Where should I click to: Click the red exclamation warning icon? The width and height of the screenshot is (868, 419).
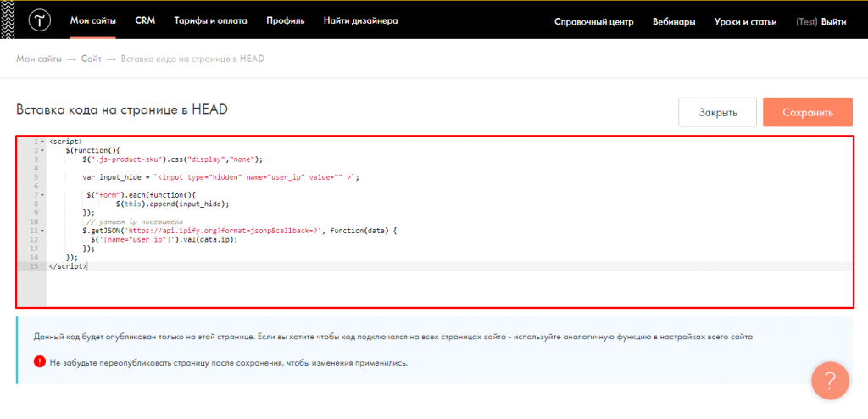(x=39, y=362)
